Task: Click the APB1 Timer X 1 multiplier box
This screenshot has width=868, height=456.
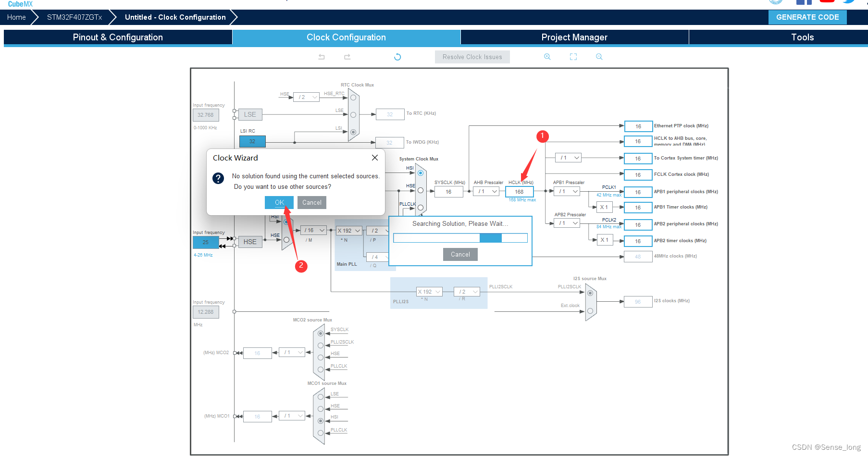Action: click(605, 207)
